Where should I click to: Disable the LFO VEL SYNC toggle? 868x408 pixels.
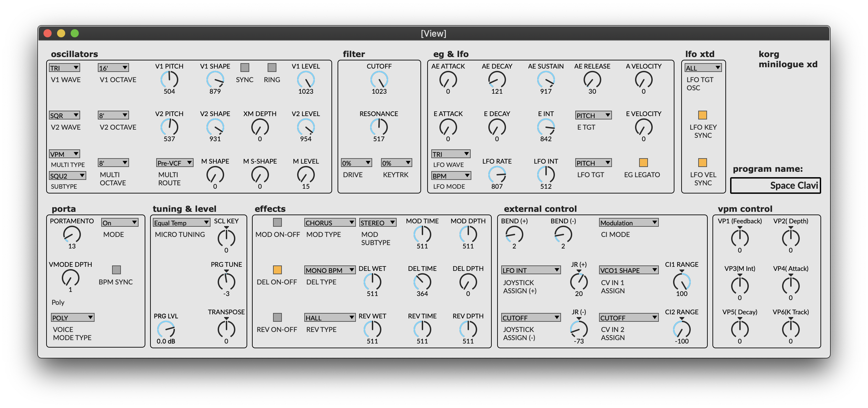coord(702,163)
